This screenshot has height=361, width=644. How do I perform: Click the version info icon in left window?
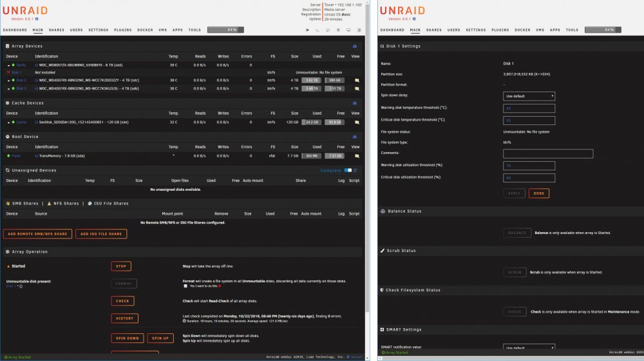click(x=37, y=19)
